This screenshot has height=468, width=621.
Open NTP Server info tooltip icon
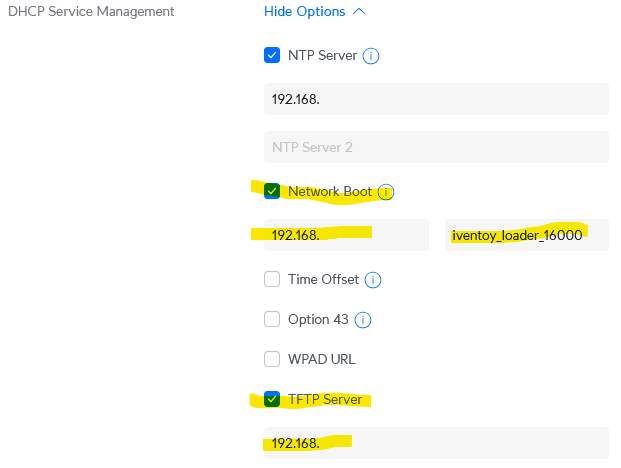pyautogui.click(x=371, y=56)
